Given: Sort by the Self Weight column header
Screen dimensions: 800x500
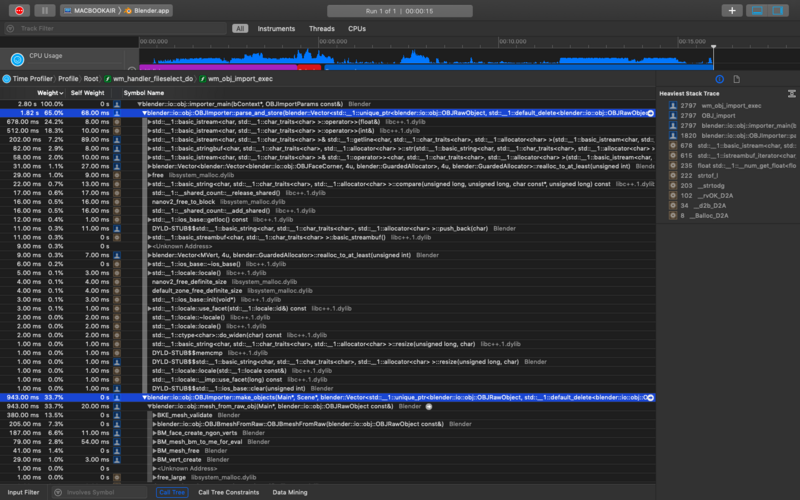Looking at the screenshot, I should click(x=87, y=93).
